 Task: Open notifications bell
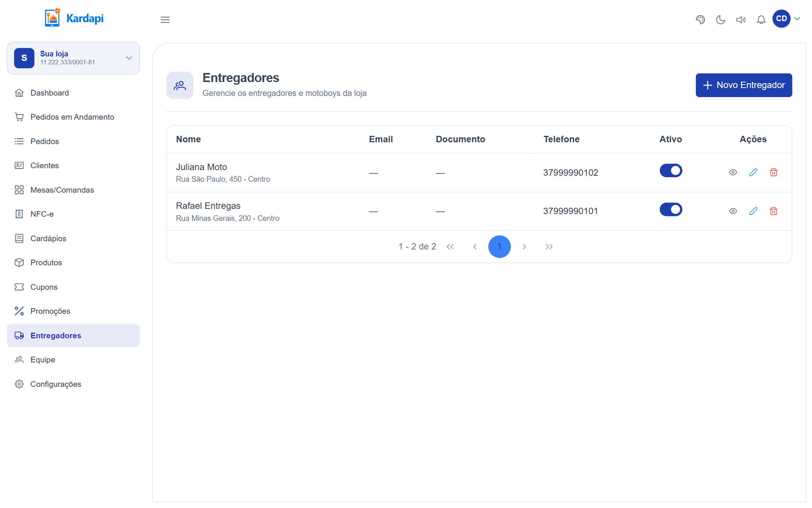761,20
